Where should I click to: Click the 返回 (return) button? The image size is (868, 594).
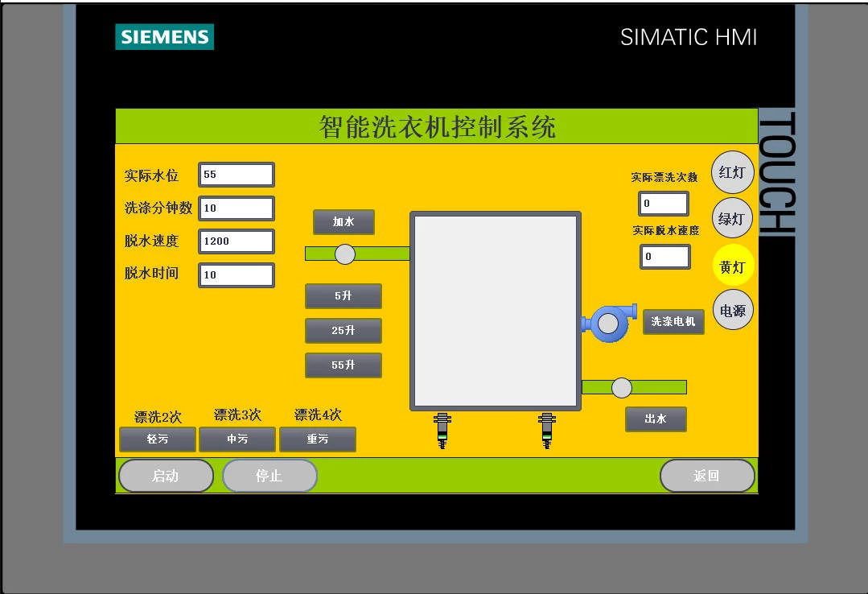tap(707, 476)
